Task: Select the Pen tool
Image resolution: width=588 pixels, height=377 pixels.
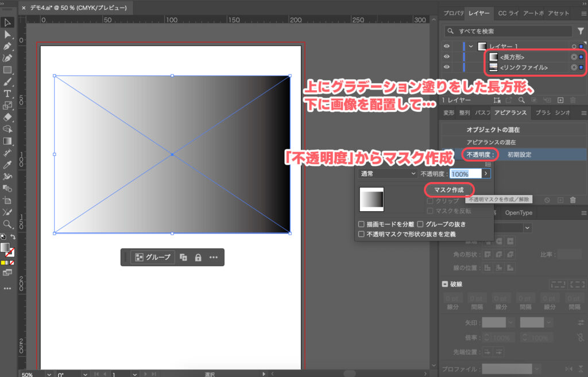Action: point(7,46)
